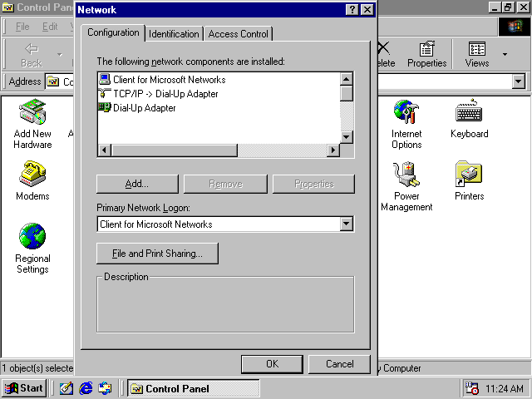Click the Properties toolbar icon in Control Panel
The width and height of the screenshot is (532, 399).
tap(426, 54)
